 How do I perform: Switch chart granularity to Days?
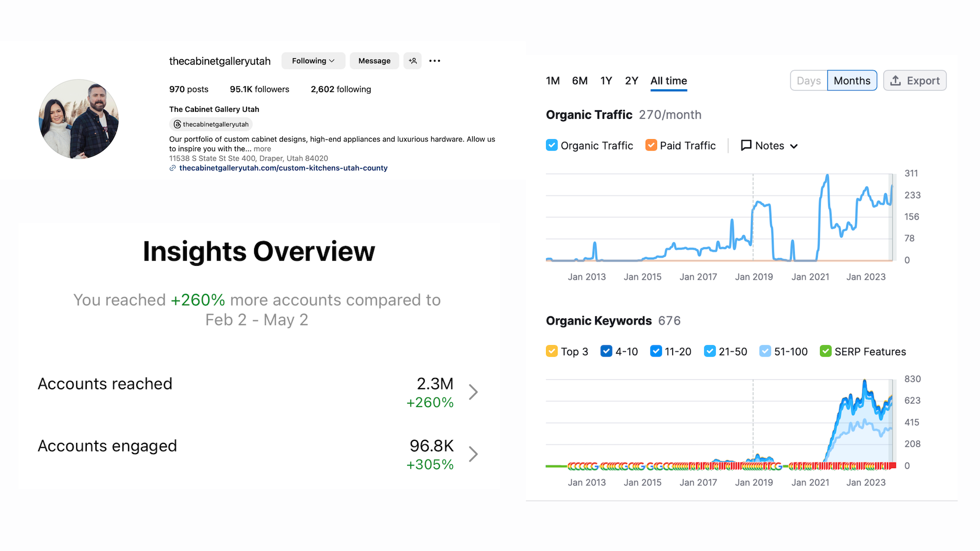[808, 81]
